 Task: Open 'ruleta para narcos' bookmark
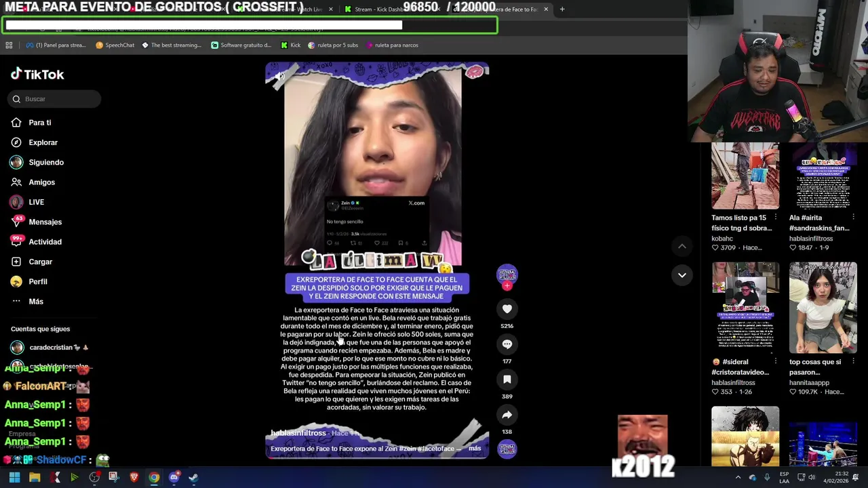392,45
